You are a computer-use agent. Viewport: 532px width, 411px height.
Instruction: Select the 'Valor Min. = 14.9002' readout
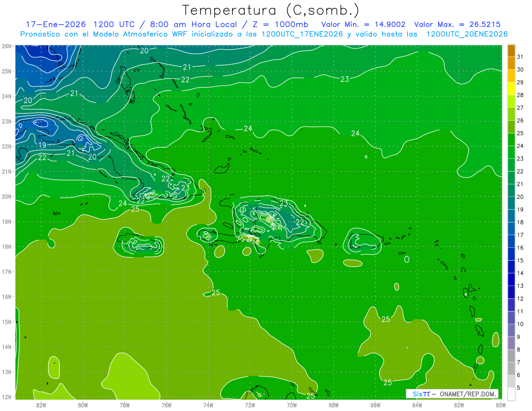pos(364,24)
